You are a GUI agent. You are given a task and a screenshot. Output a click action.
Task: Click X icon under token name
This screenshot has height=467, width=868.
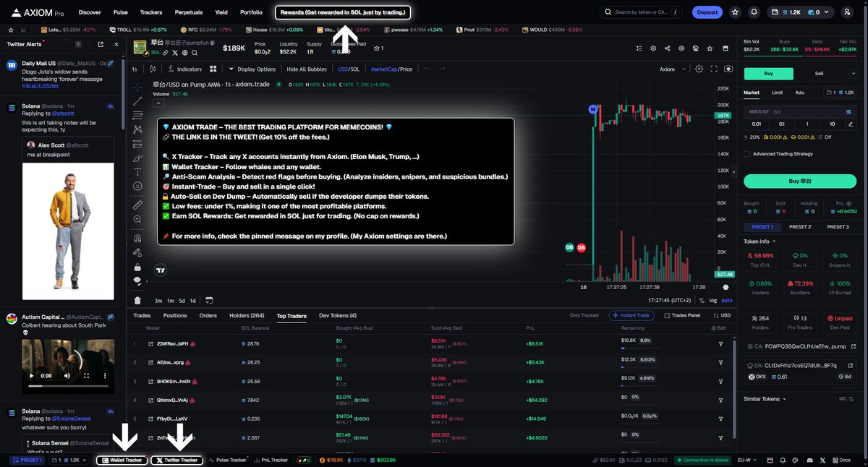coord(174,53)
